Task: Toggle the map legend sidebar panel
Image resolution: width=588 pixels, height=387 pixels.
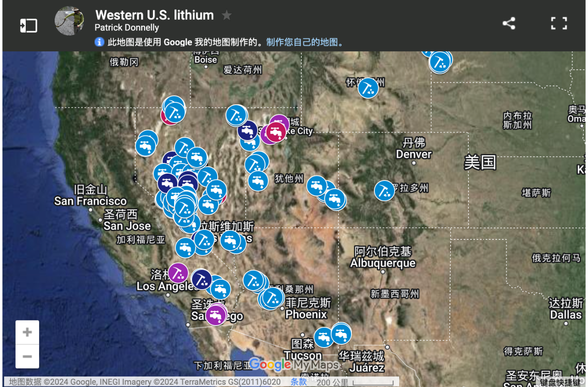Action: pos(28,25)
